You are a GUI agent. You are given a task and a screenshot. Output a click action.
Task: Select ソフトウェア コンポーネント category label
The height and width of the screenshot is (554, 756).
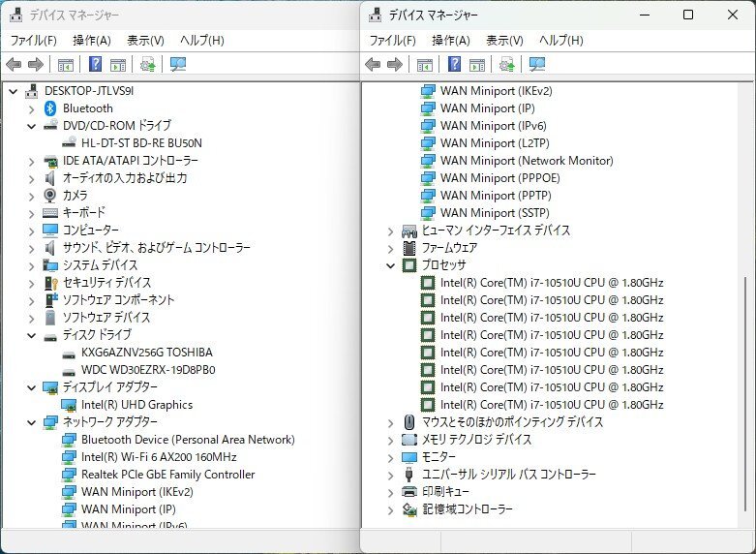(x=119, y=300)
